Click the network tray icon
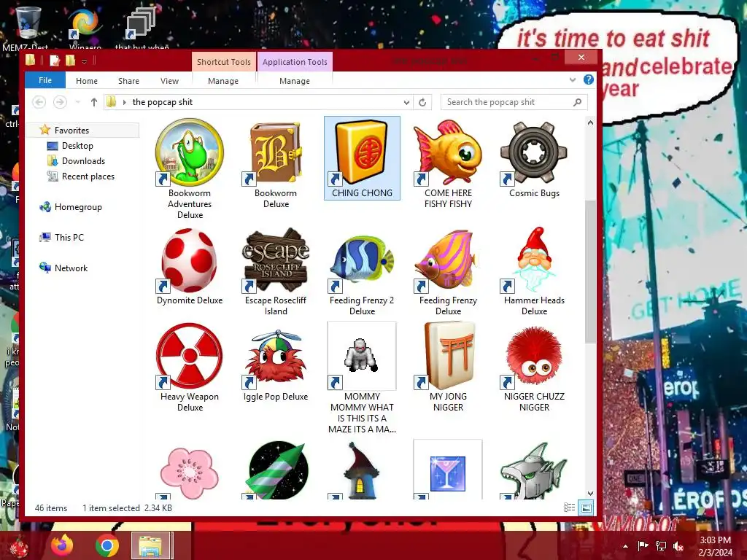The width and height of the screenshot is (747, 560). [x=661, y=546]
